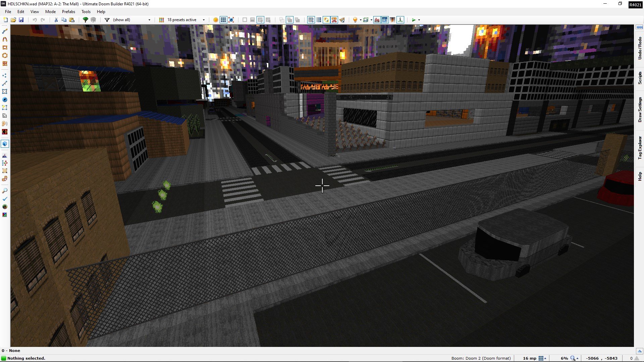644x362 pixels.
Task: Click the Boom: Doom 2 (Doom format) status text
Action: 481,358
